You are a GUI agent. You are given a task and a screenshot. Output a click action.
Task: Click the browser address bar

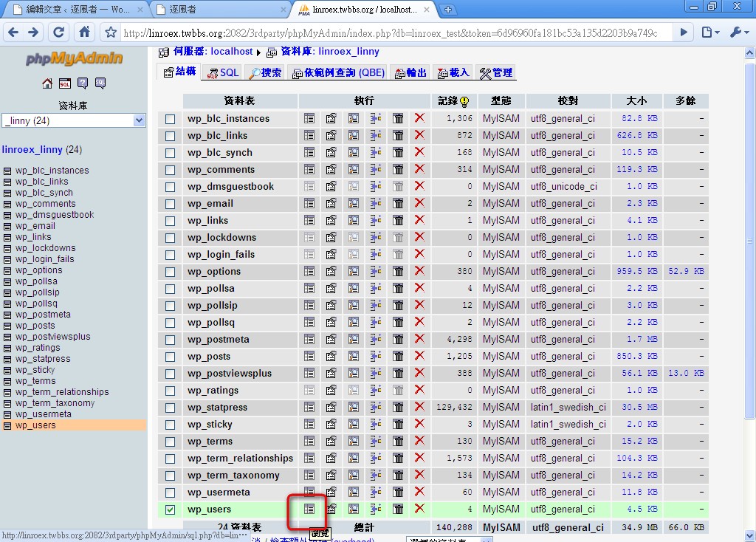(396, 32)
